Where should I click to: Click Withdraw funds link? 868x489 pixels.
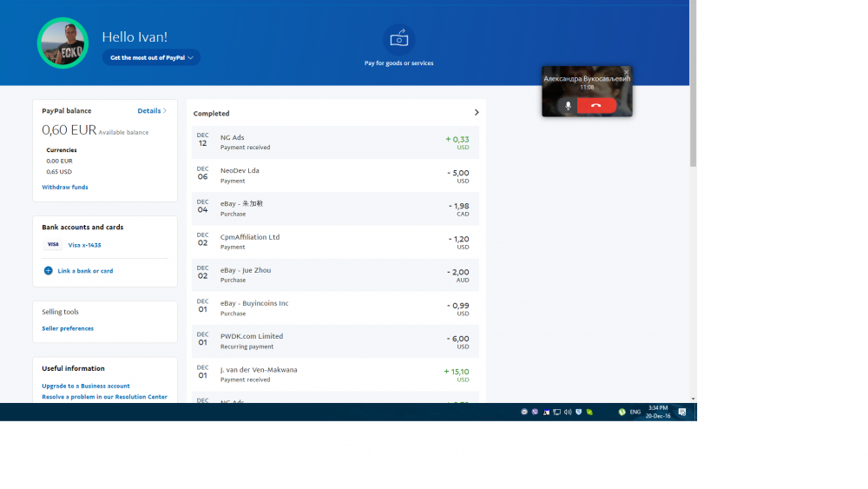[x=65, y=188]
